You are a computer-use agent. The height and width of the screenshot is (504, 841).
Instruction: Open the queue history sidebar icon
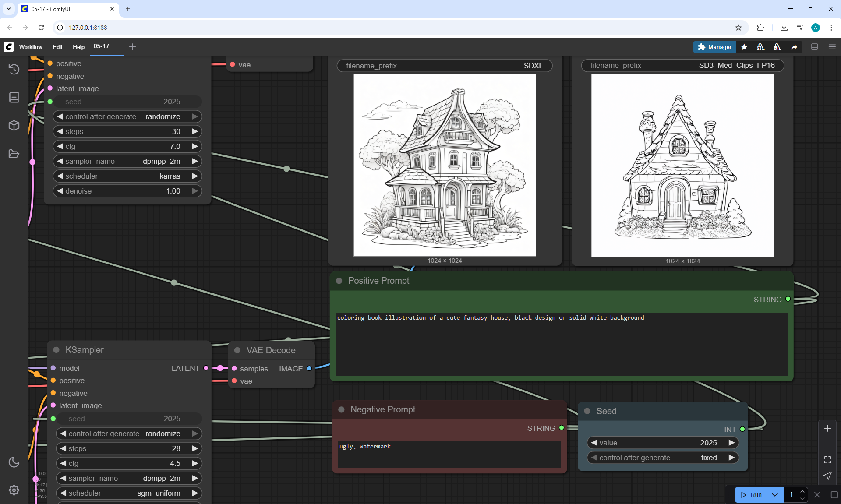(x=14, y=69)
